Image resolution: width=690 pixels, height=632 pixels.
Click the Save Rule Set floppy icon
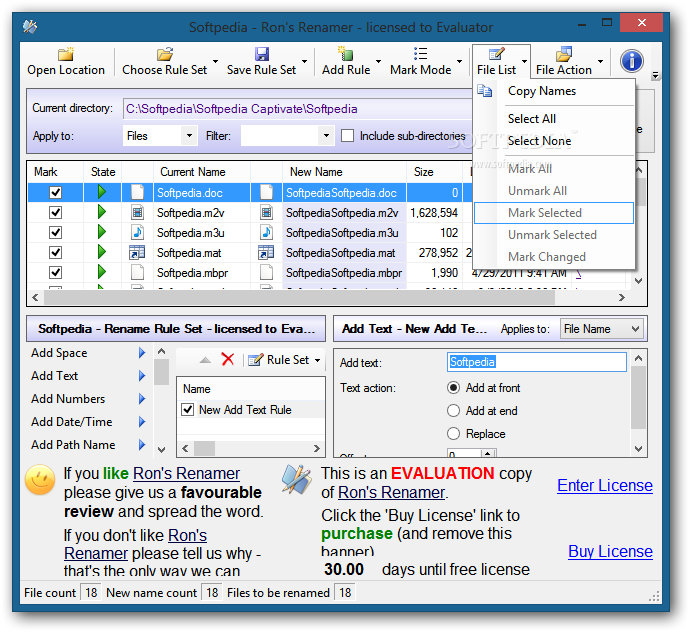pyautogui.click(x=262, y=54)
